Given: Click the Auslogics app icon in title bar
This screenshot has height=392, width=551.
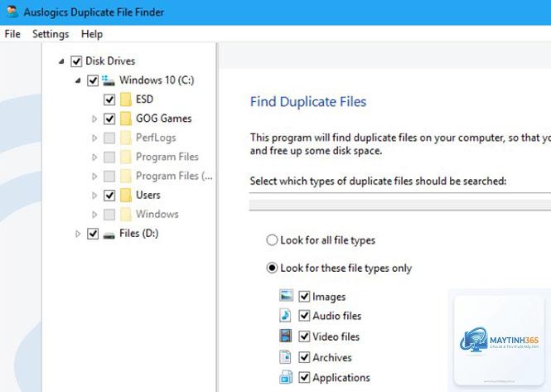Looking at the screenshot, I should [x=12, y=12].
